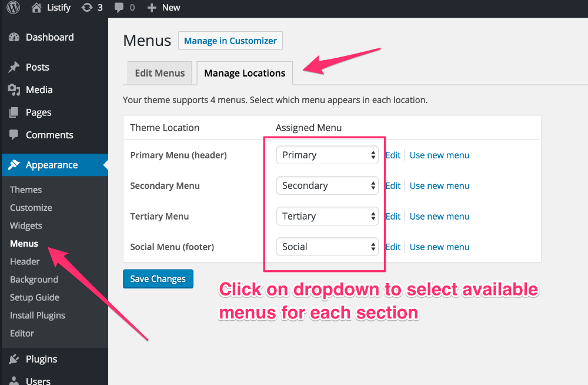588x385 pixels.
Task: Click the plus icon for New
Action: [152, 8]
